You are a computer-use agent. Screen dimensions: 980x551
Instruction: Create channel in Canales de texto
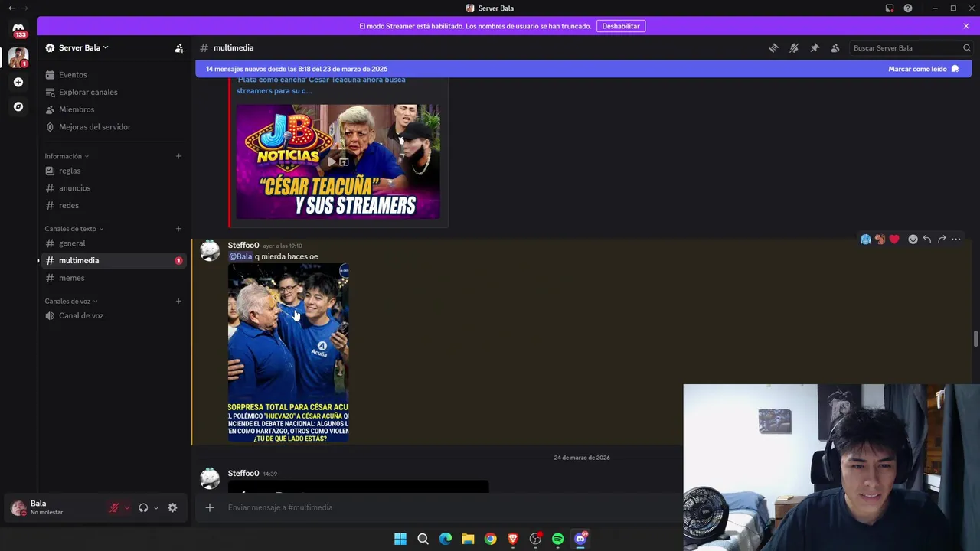[178, 229]
